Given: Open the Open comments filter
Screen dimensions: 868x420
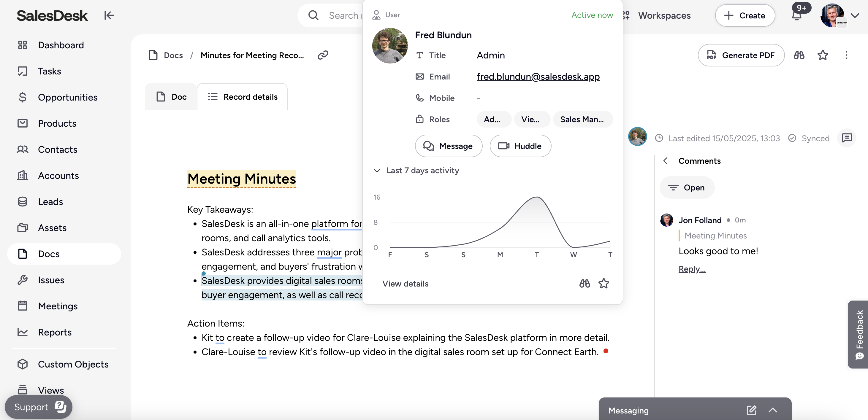Looking at the screenshot, I should [x=686, y=187].
